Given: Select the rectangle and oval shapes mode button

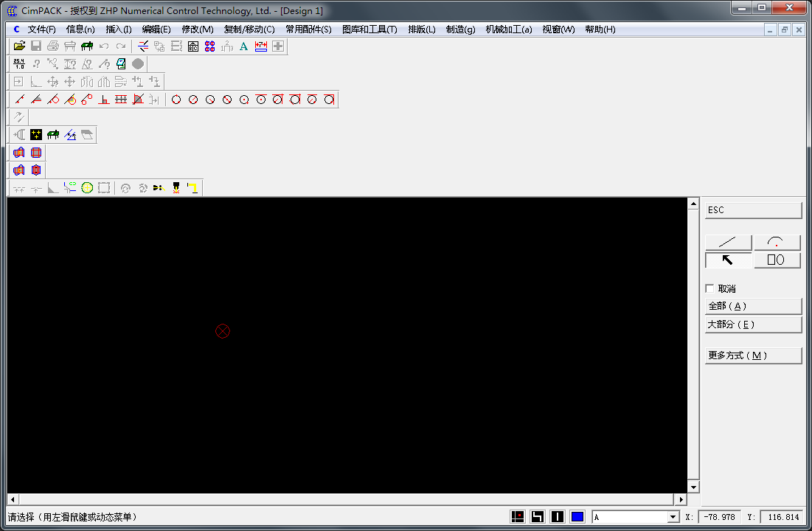Looking at the screenshot, I should coord(777,260).
